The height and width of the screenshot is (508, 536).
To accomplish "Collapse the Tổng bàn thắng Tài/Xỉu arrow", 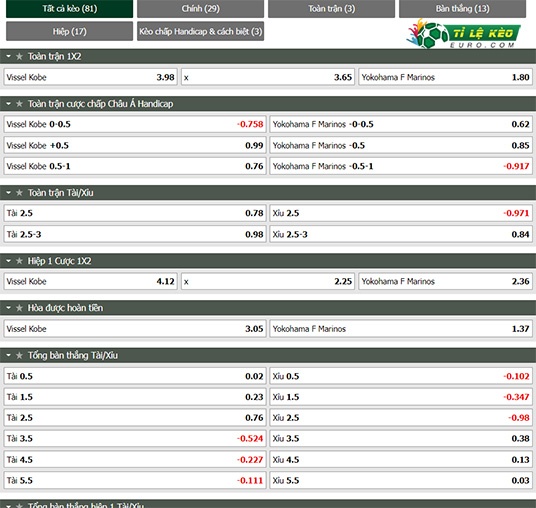I will point(8,356).
